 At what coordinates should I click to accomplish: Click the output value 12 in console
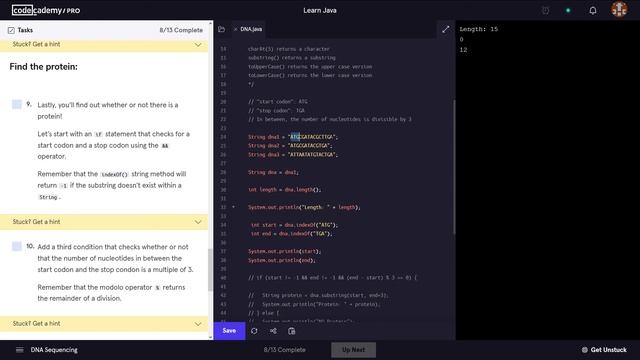pyautogui.click(x=463, y=50)
